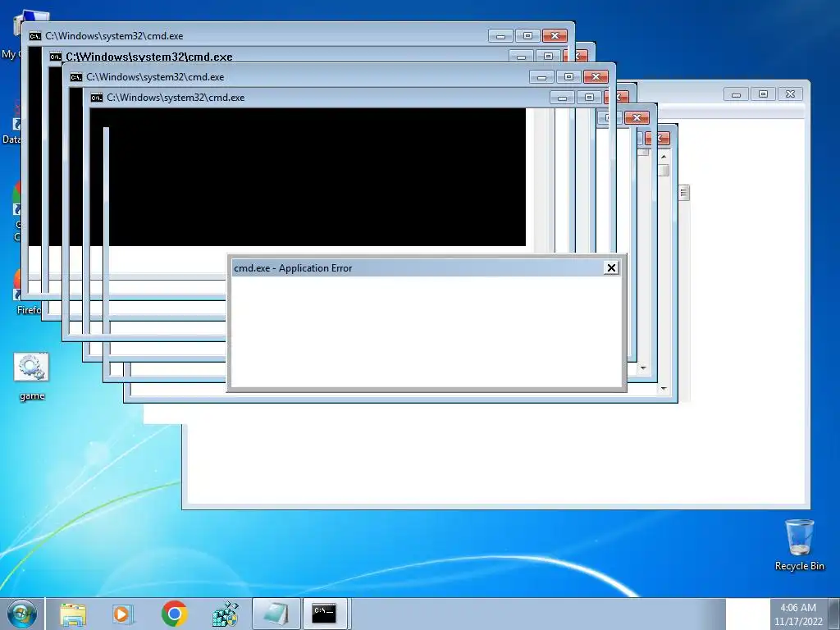Screen dimensions: 840x630
Task: Maximize the fourth cmd window showing black console
Action: coord(589,98)
